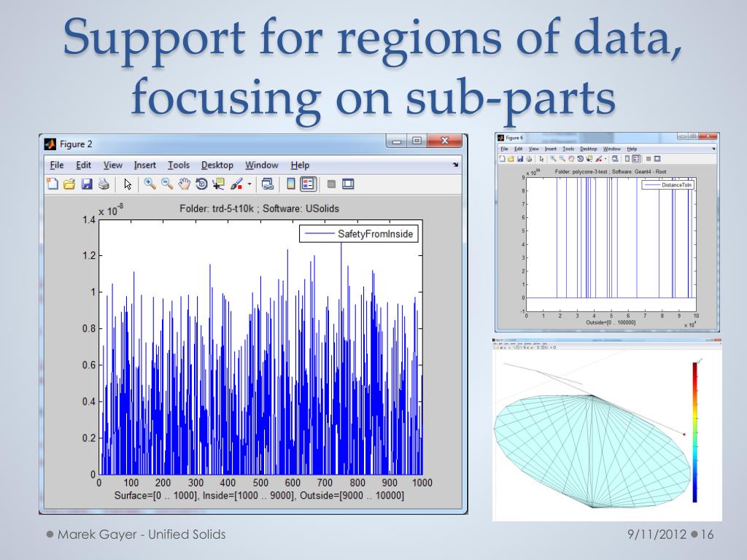Click the vertical colorbar in the 3D figure
The width and height of the screenshot is (747, 560).
pos(694,432)
